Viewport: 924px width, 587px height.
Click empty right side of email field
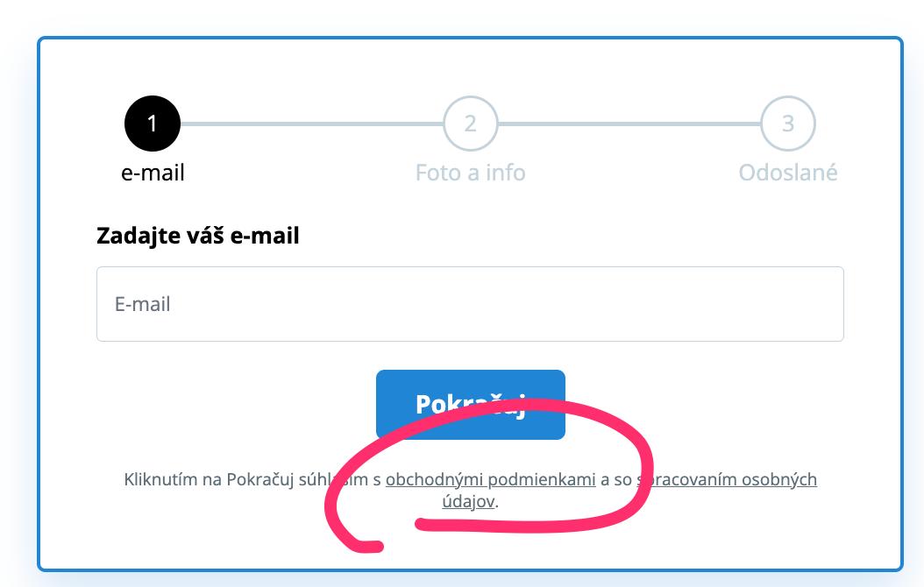(707, 304)
